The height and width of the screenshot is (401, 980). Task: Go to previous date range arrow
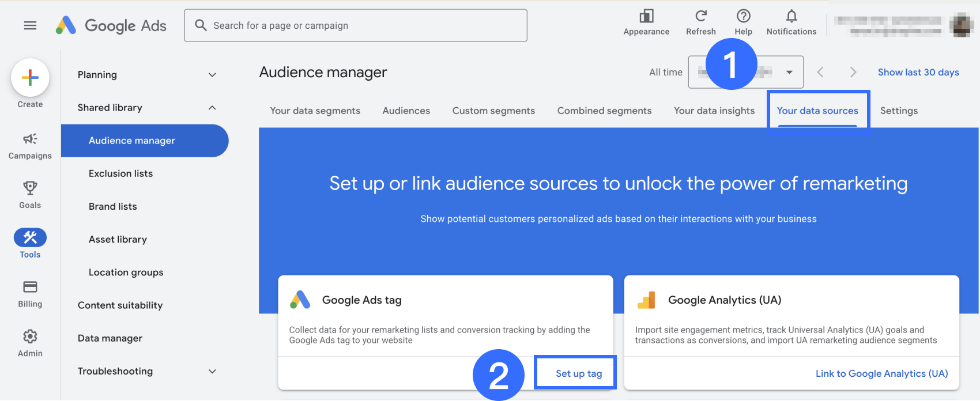[x=820, y=72]
